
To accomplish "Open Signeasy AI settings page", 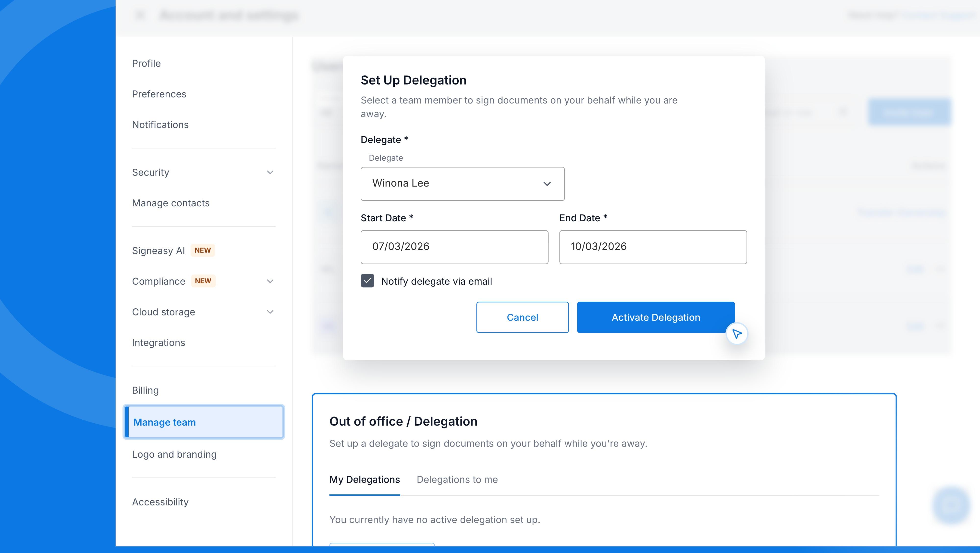I will coord(158,251).
